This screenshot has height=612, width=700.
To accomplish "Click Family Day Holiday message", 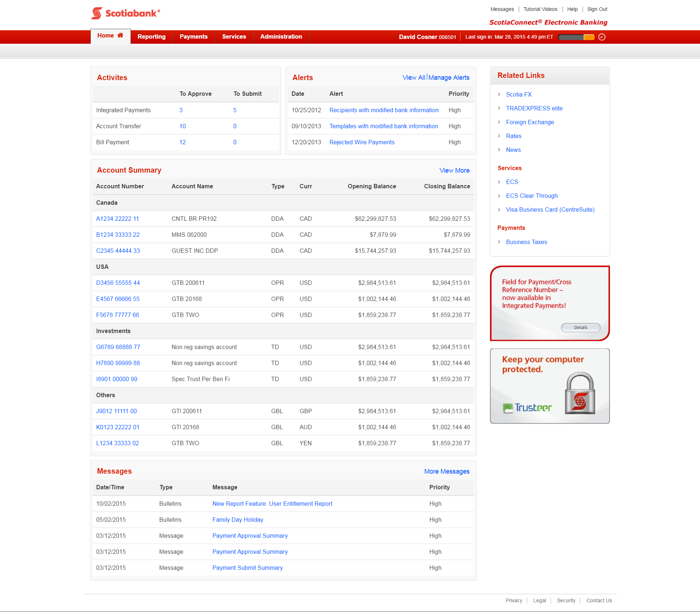I will click(238, 519).
